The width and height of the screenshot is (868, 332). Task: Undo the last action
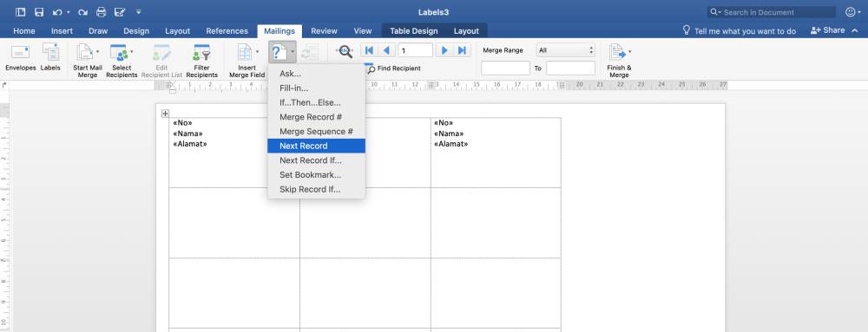57,11
